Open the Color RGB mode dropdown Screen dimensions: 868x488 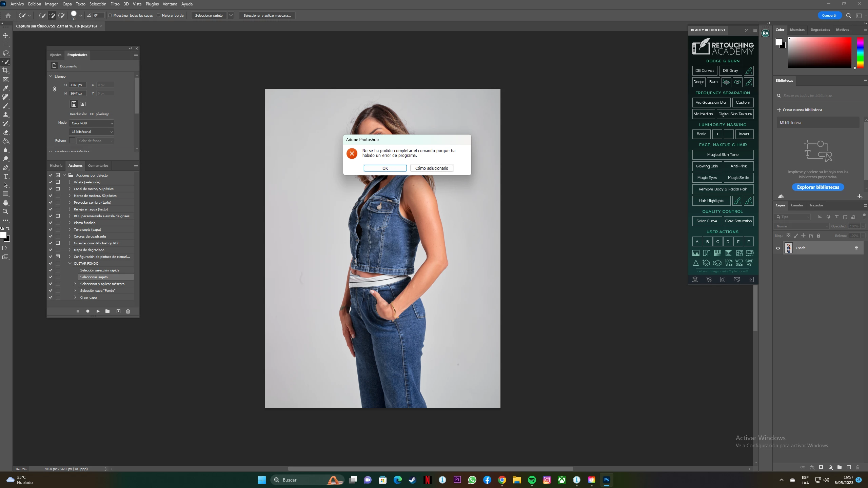click(92, 123)
